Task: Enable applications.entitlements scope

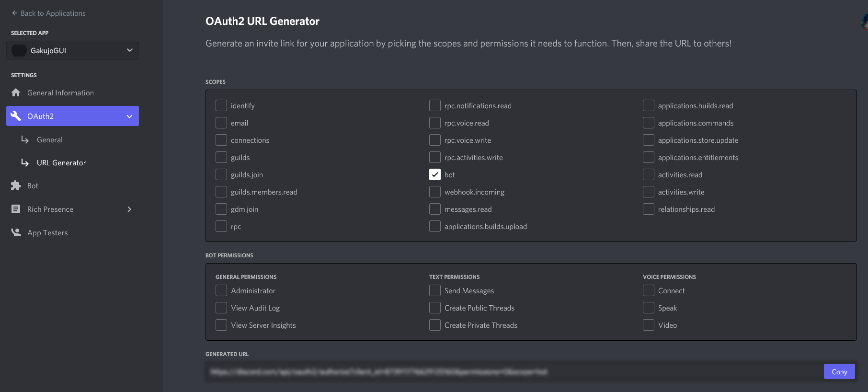Action: [x=649, y=157]
